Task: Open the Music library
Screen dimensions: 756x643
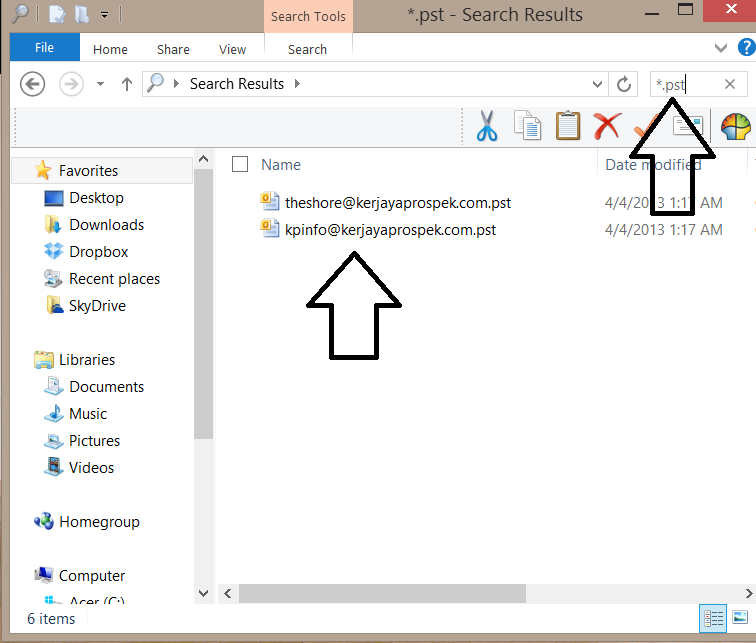Action: [88, 414]
